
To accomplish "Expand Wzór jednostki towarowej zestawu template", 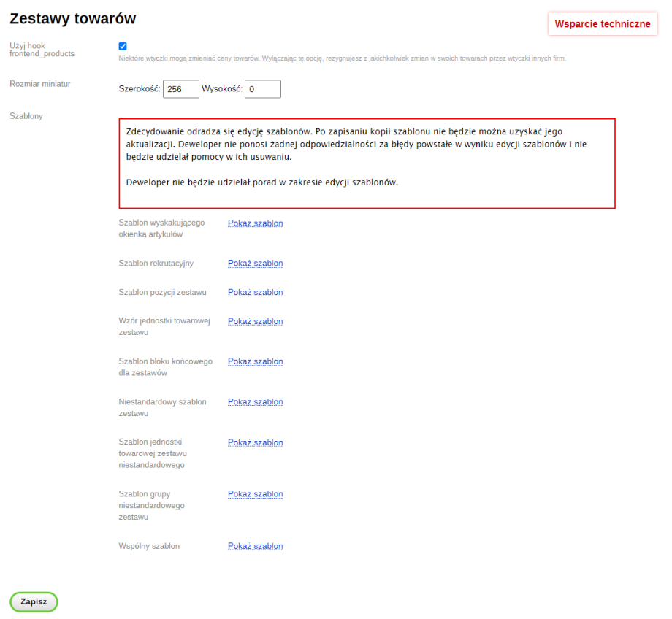I will coord(255,322).
